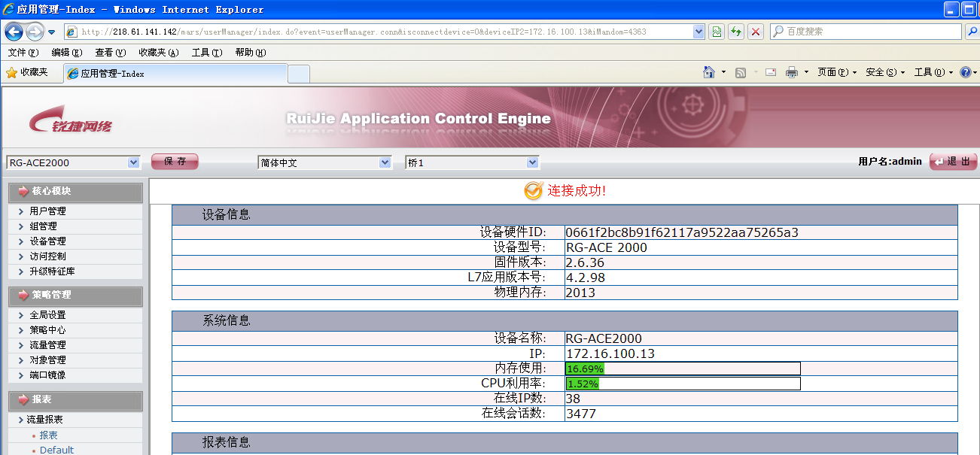This screenshot has width=980, height=455.
Task: Open the 报表 sub-link under 流量报表
Action: 48,435
